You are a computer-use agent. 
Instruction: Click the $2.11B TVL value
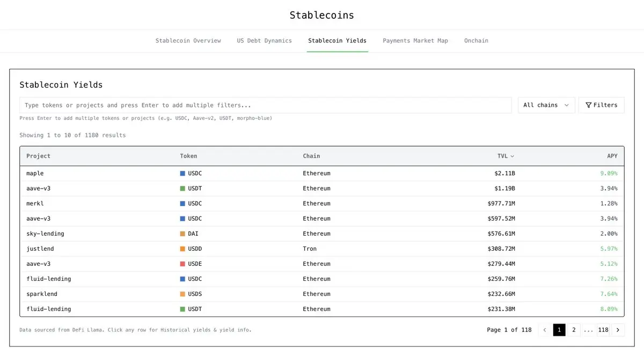click(x=504, y=173)
